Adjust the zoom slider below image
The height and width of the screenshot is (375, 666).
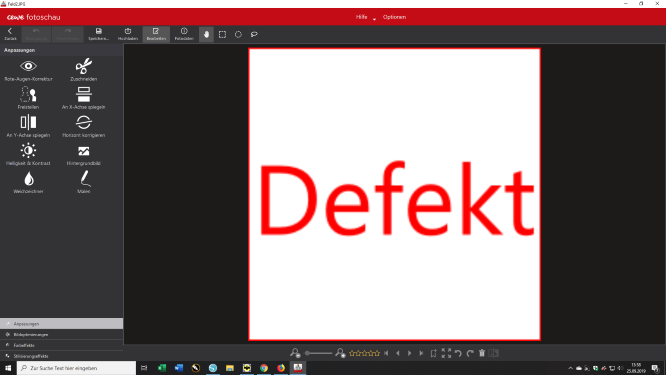click(x=318, y=353)
